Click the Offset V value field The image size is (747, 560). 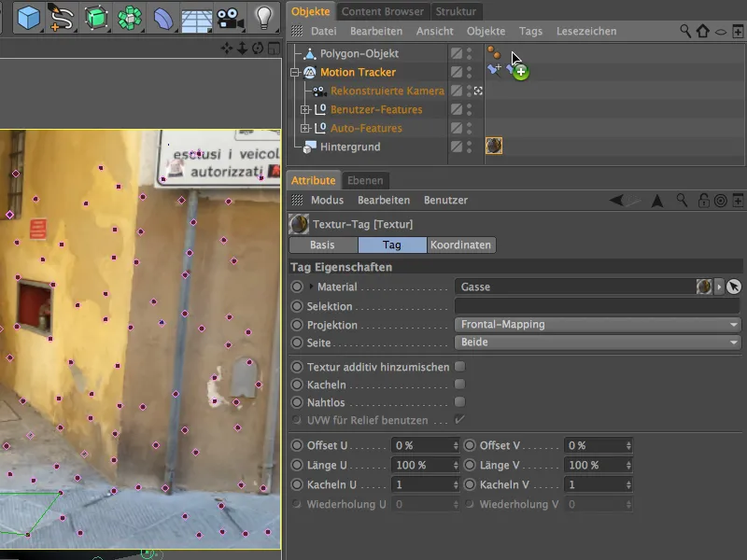pos(595,446)
